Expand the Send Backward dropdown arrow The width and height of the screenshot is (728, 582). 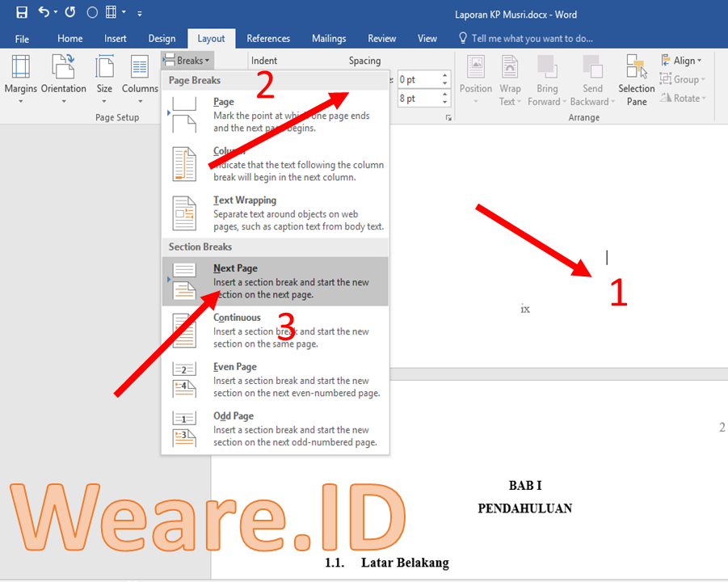[x=612, y=102]
